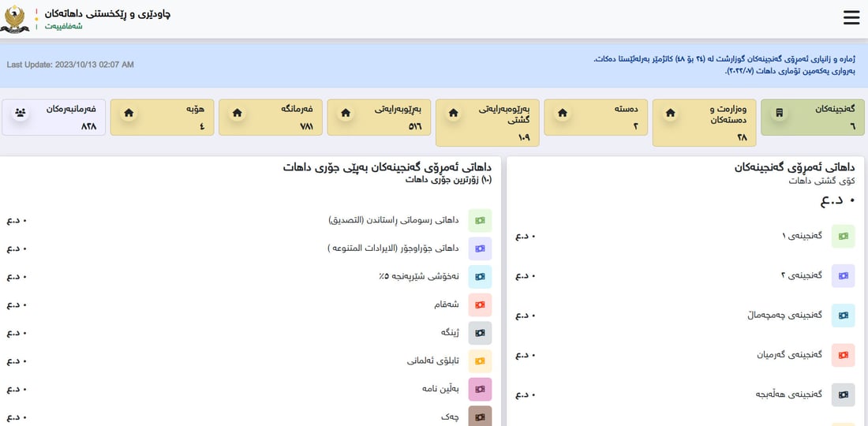Click the ژینگە revenue type label
Screen dimensions: 868x426
tap(450, 333)
